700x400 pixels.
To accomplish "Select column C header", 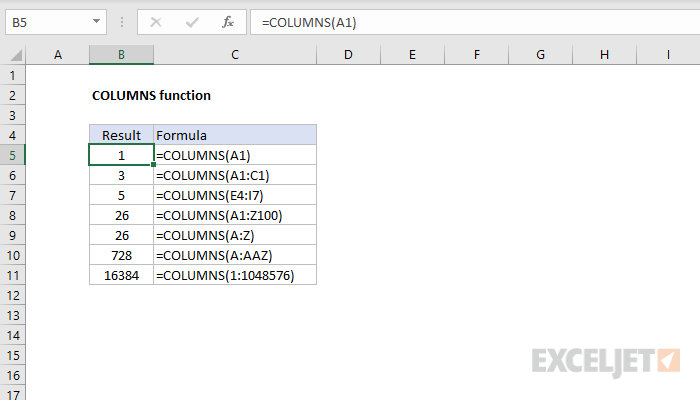I will tap(235, 54).
